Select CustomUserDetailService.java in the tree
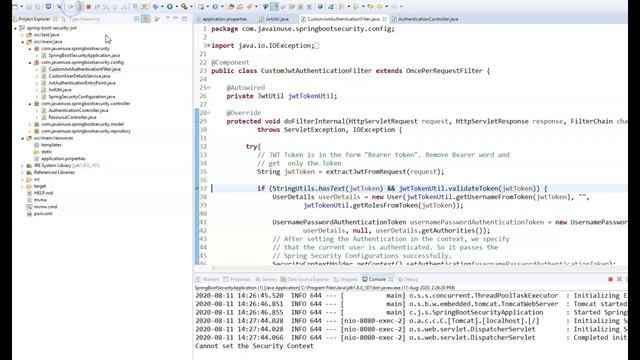Viewport: 640px width, 360px height. [79, 76]
